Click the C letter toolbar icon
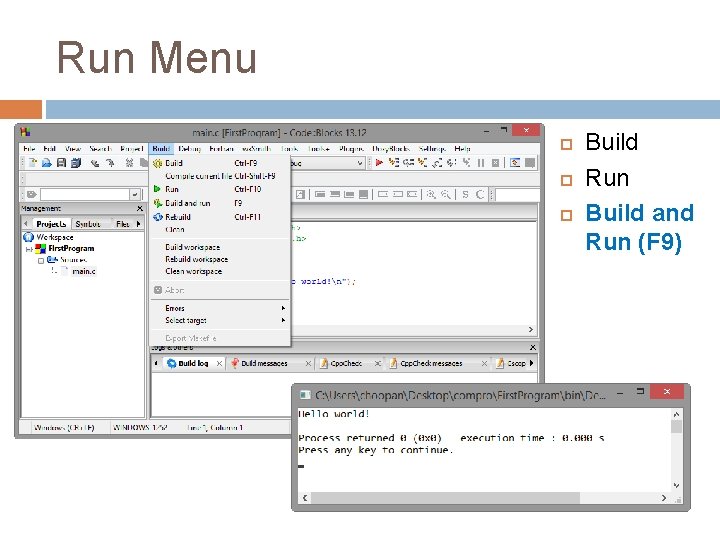The width and height of the screenshot is (720, 540). [x=480, y=194]
